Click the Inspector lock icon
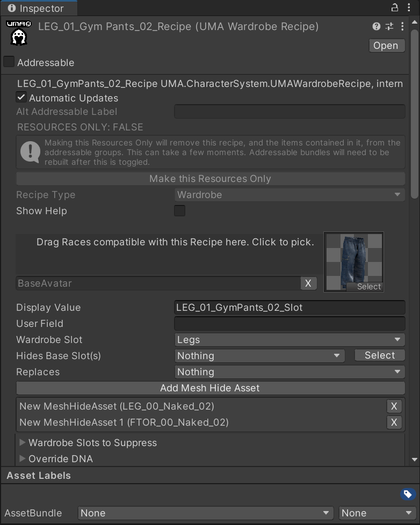 pos(395,8)
